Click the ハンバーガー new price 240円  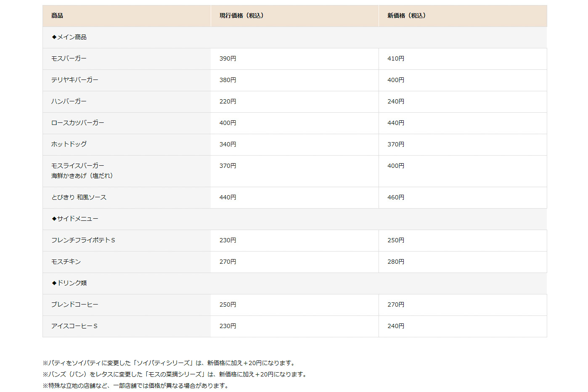pos(396,101)
